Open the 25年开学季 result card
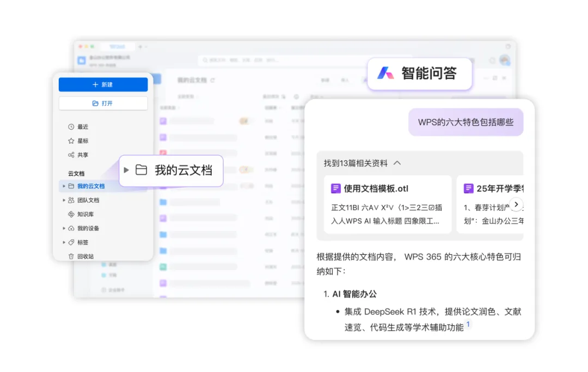This screenshot has height=372, width=588. pos(490,204)
